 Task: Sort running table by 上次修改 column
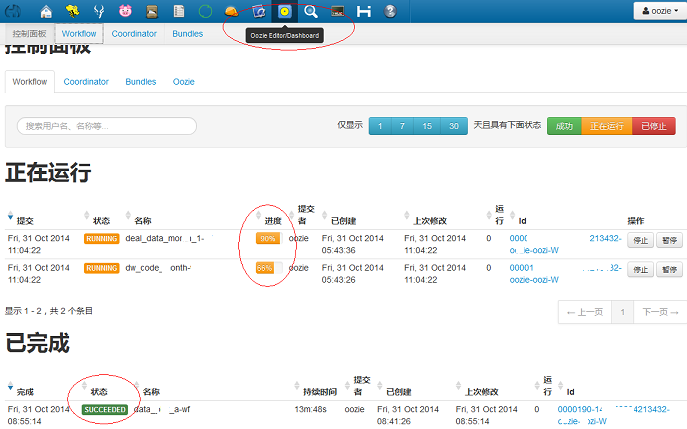[x=430, y=221]
